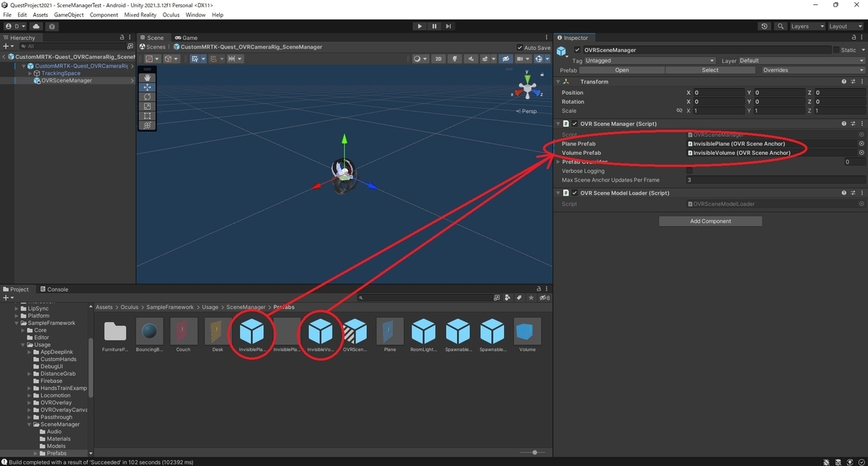868x466 pixels.
Task: Open the object picker for Plane Prefab
Action: pyautogui.click(x=861, y=144)
